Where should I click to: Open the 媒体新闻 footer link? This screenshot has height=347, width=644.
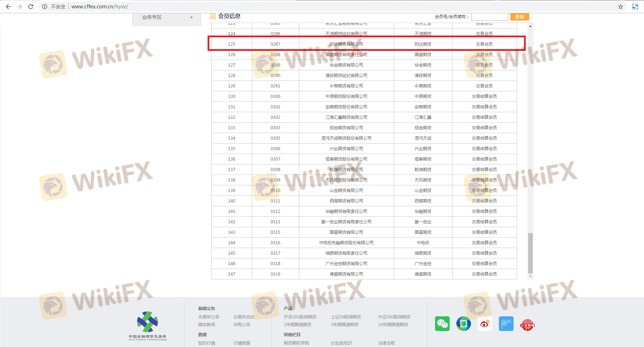207,324
